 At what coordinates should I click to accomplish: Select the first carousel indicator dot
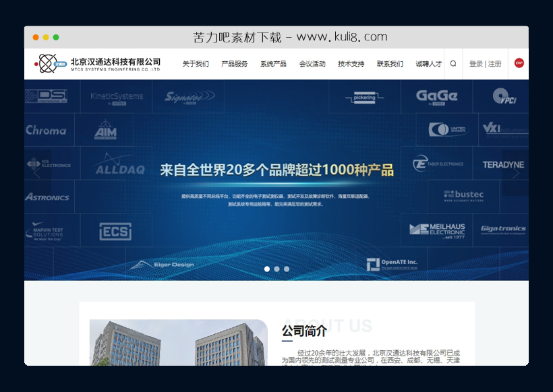click(266, 268)
